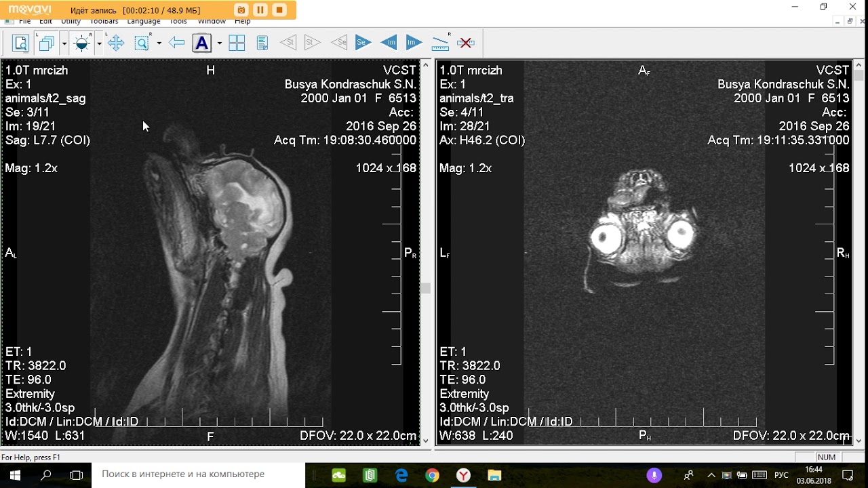The width and height of the screenshot is (868, 488).
Task: Pause the Movavi screen recording
Action: point(260,10)
